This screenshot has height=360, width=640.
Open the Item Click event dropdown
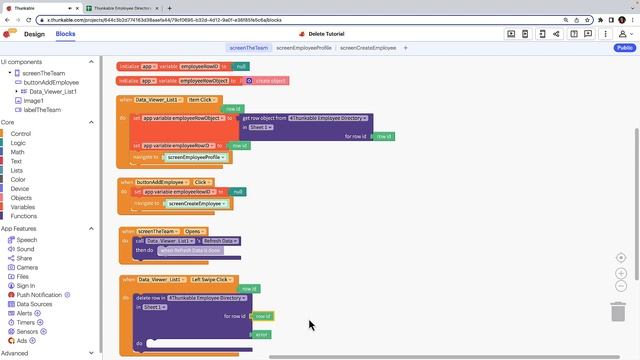202,100
